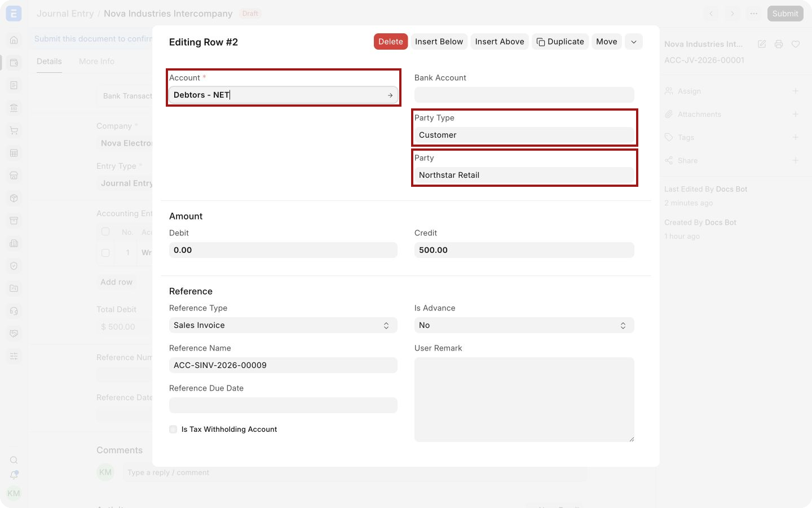Open the bank building sidebar icon
The image size is (812, 508).
pos(14,108)
